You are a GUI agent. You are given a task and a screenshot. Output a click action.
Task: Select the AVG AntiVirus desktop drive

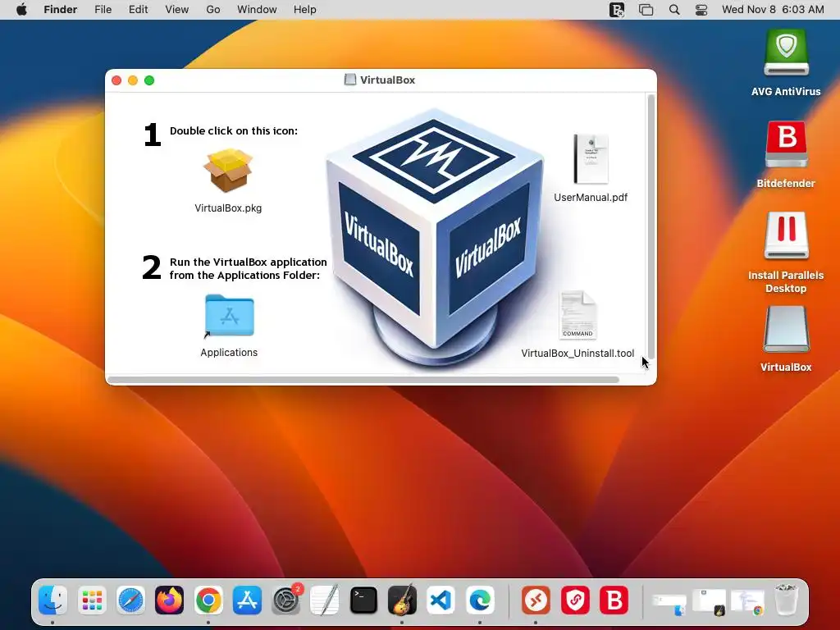tap(786, 52)
